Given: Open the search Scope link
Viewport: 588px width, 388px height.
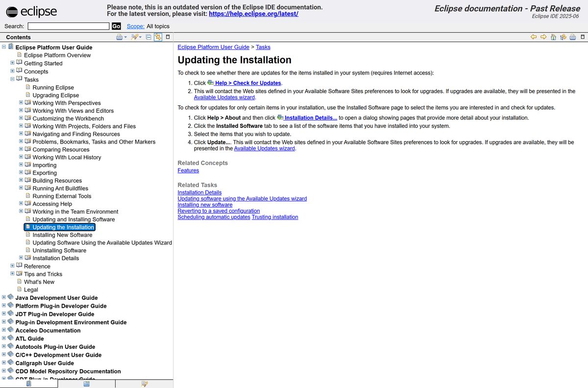Looking at the screenshot, I should click(x=136, y=26).
